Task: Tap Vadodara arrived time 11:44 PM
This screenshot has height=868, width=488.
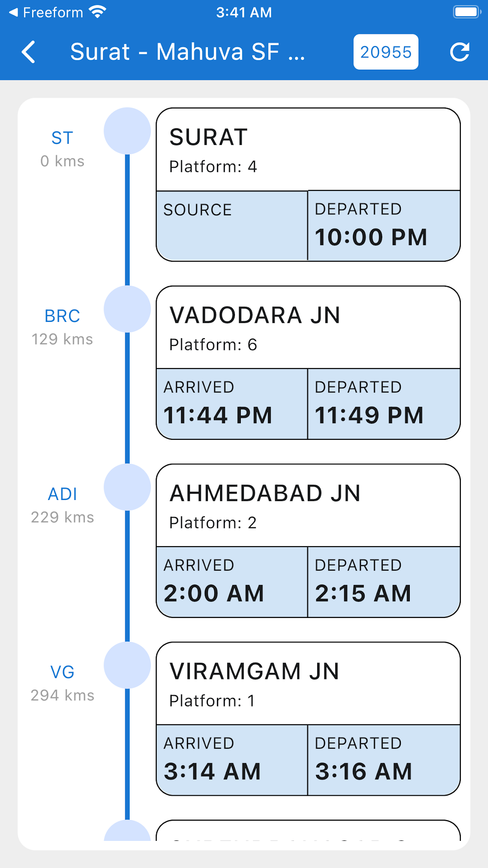Action: coord(218,415)
